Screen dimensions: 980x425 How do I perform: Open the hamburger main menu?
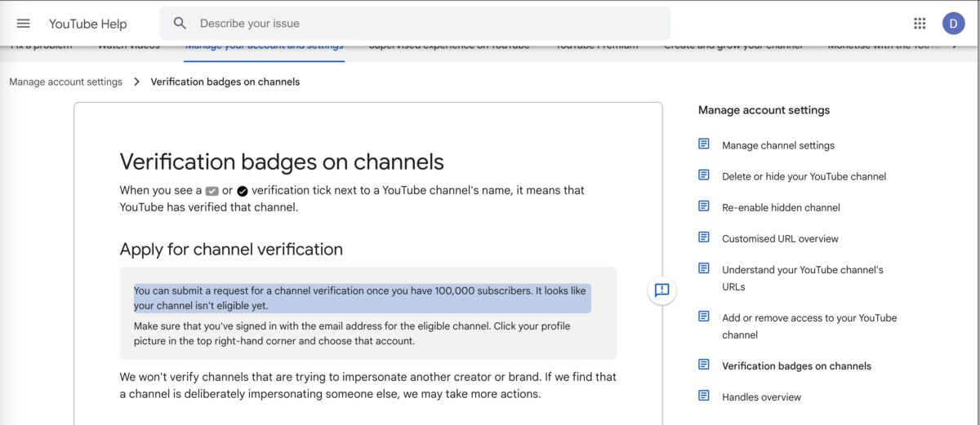coord(23,24)
